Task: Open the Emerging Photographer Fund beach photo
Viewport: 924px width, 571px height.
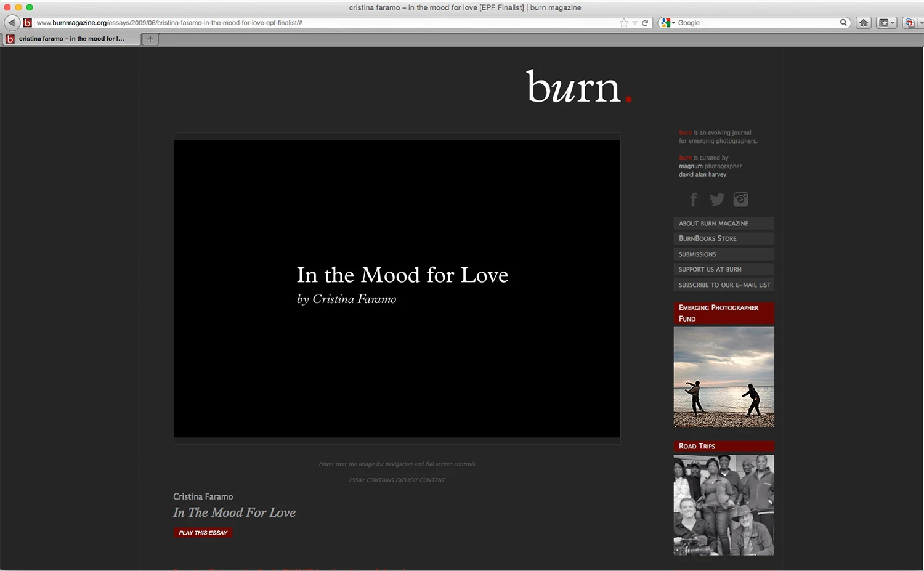Action: pyautogui.click(x=724, y=377)
